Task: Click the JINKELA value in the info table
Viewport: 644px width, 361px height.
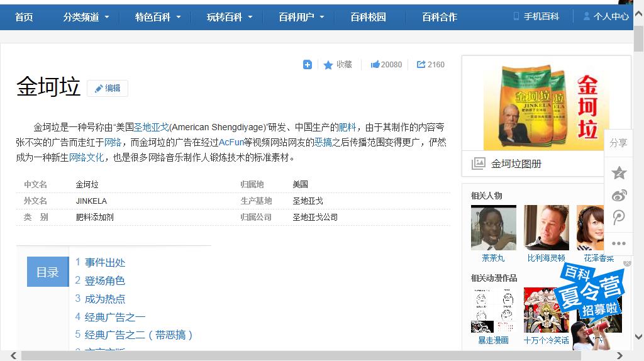Action: click(91, 201)
